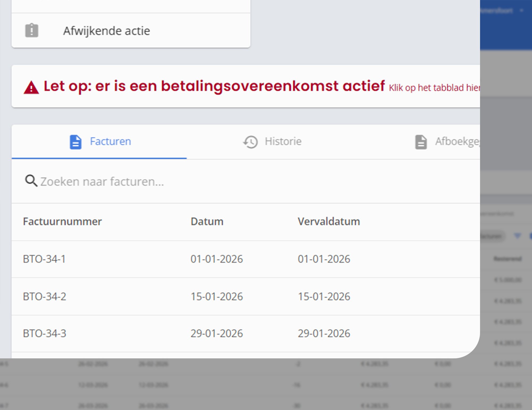Click the Afboekgegevens document icon
The height and width of the screenshot is (410, 532).
421,142
